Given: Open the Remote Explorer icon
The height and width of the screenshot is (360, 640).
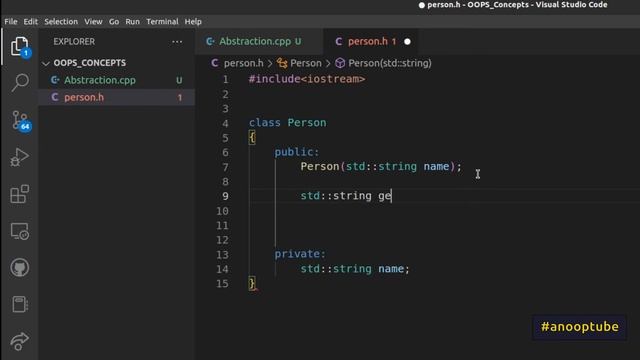Looking at the screenshot, I should [x=20, y=231].
